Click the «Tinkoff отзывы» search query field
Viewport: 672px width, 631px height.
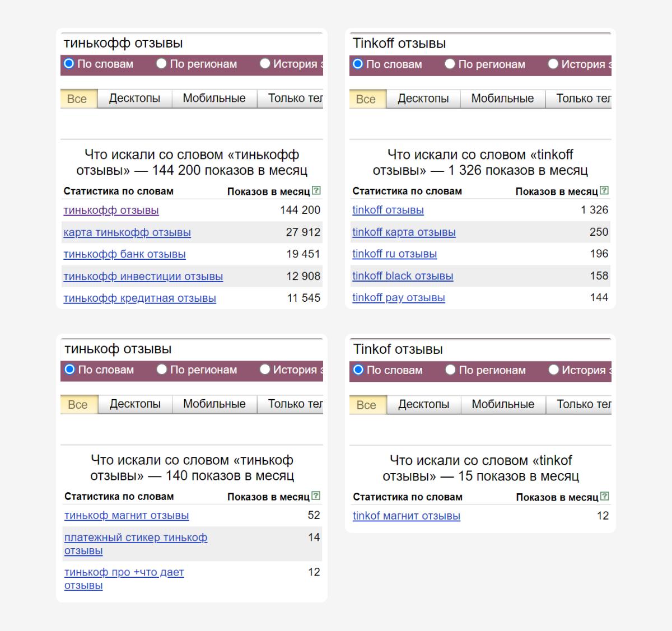click(x=480, y=44)
